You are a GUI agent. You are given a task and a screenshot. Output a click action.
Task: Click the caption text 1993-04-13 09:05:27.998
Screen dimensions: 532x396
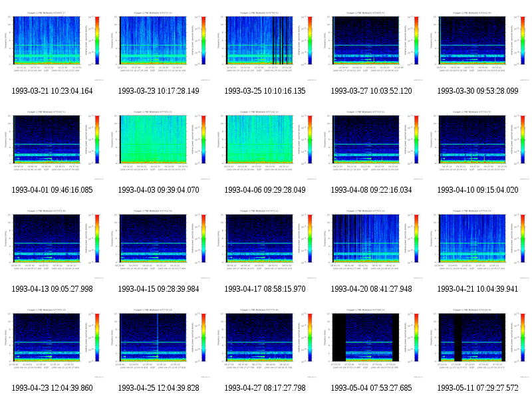tap(52, 289)
